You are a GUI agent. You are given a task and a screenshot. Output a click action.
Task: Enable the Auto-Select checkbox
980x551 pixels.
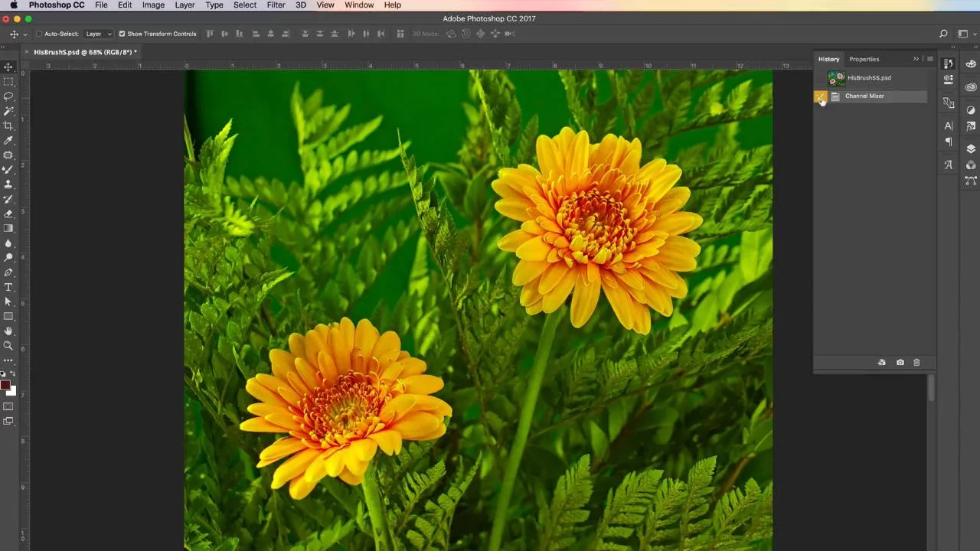(39, 34)
